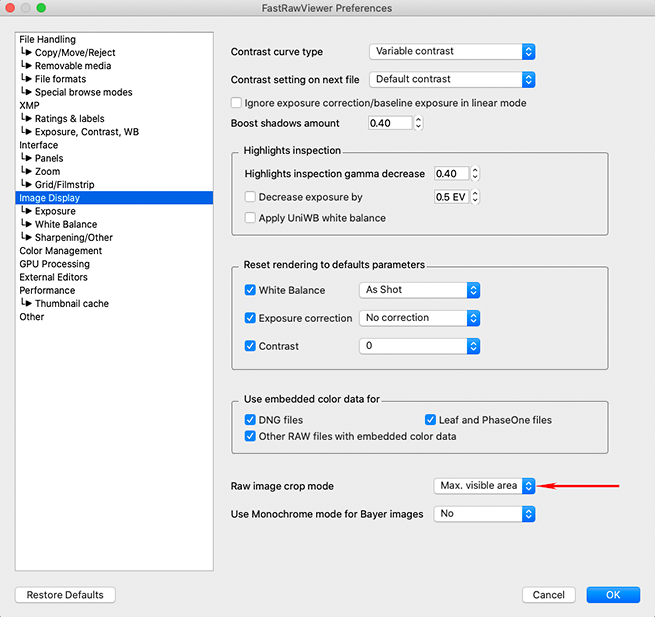Click the Highlights inspection gamma decrease field
655x617 pixels.
pyautogui.click(x=450, y=174)
